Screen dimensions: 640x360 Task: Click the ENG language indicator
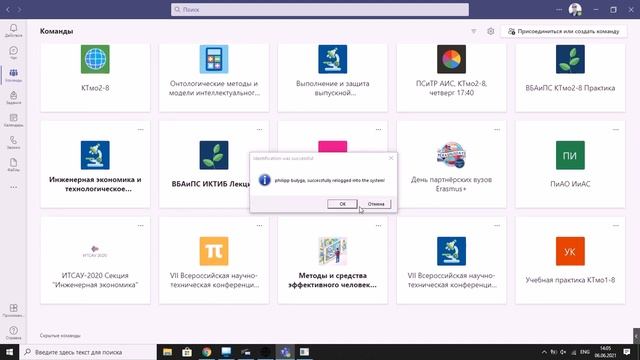[x=584, y=352]
